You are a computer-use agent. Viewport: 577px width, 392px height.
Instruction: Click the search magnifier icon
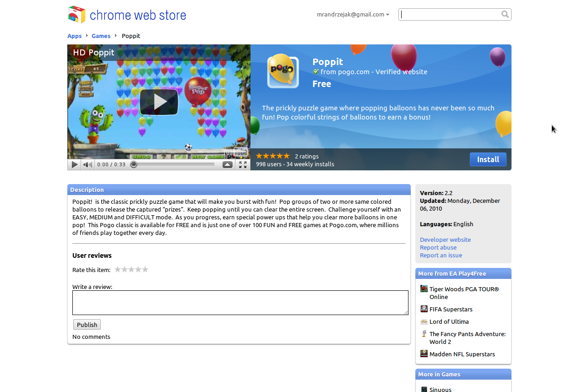coord(505,14)
